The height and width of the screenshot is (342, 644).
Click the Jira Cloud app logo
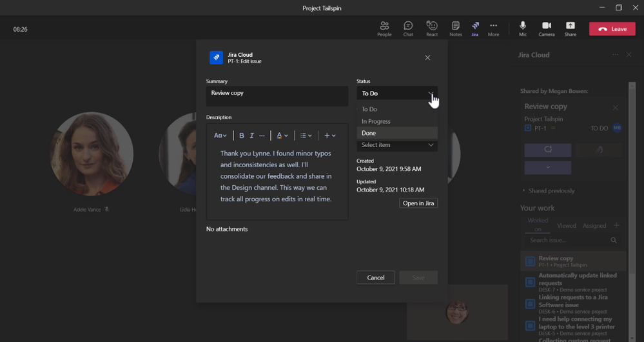[x=216, y=57]
